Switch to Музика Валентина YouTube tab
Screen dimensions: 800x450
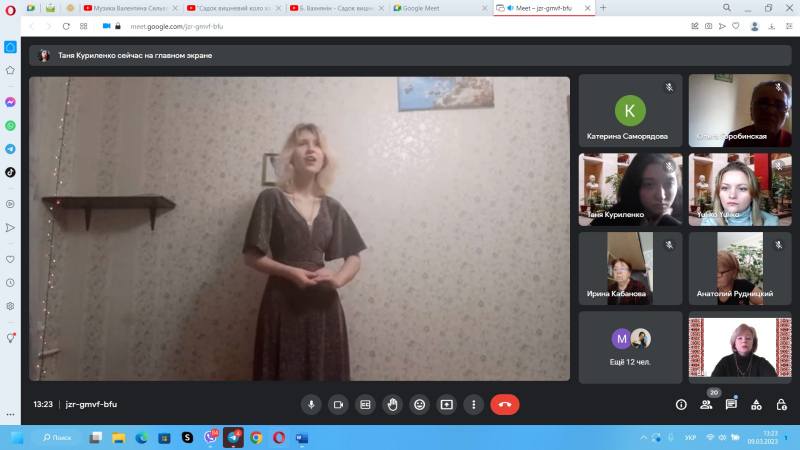pyautogui.click(x=131, y=8)
